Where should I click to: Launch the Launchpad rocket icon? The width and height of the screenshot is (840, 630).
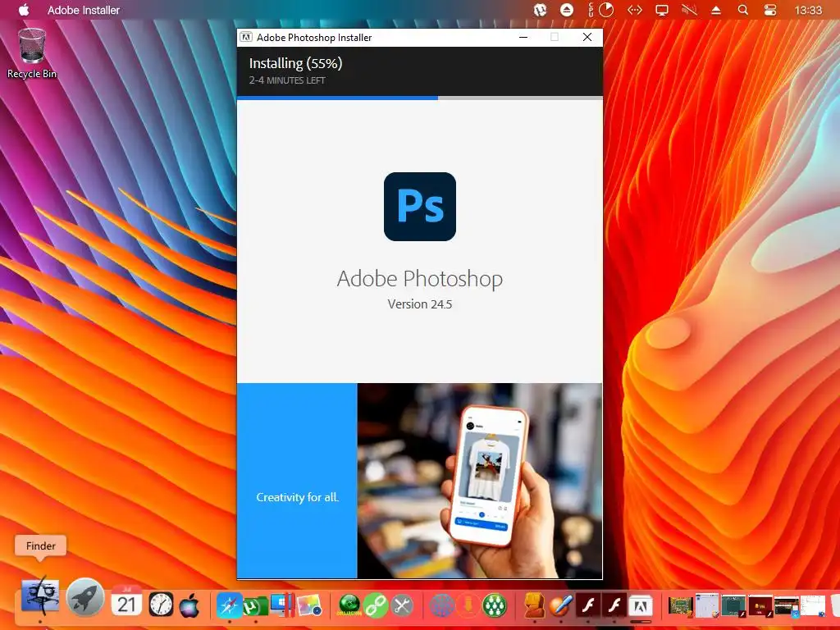point(85,597)
